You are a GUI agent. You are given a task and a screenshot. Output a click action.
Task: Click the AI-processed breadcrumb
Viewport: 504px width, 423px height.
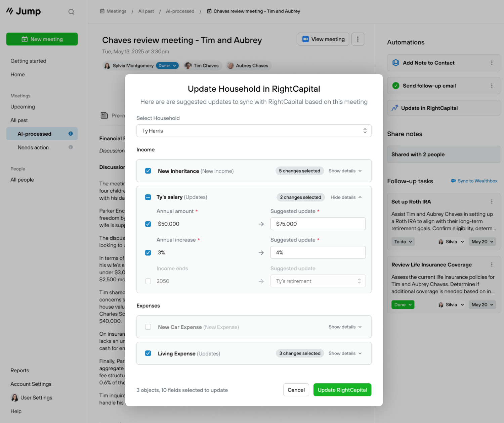180,11
